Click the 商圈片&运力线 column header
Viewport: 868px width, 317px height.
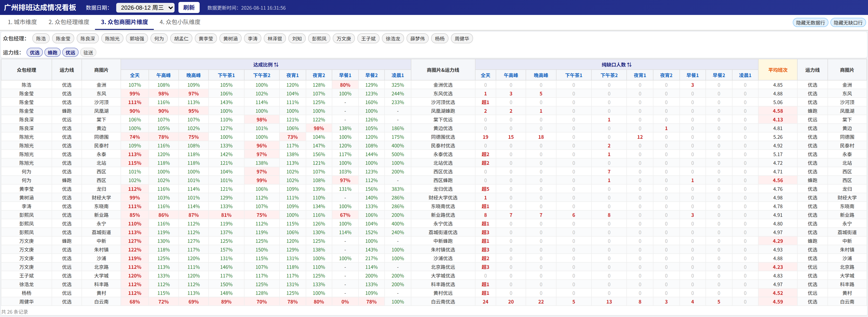[443, 70]
